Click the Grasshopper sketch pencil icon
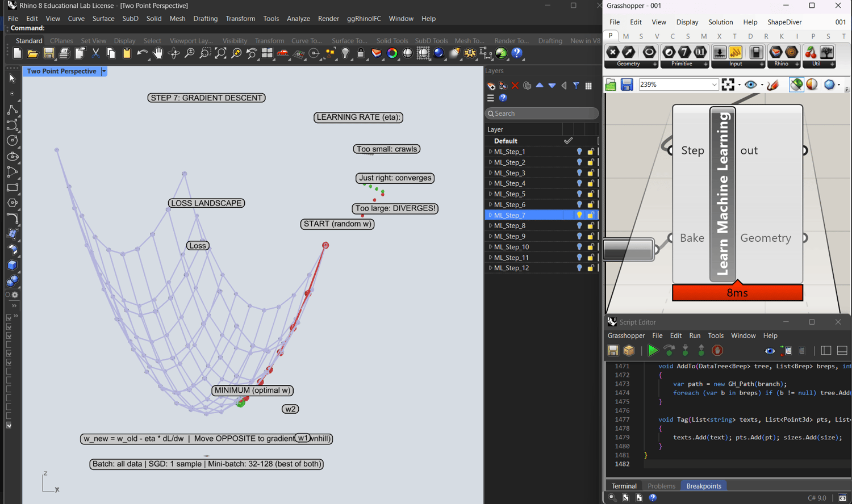 point(772,85)
